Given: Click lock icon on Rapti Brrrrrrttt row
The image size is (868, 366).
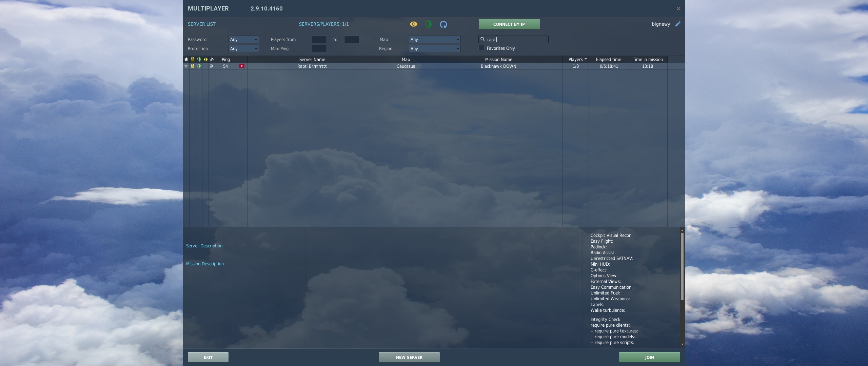Looking at the screenshot, I should click(193, 66).
